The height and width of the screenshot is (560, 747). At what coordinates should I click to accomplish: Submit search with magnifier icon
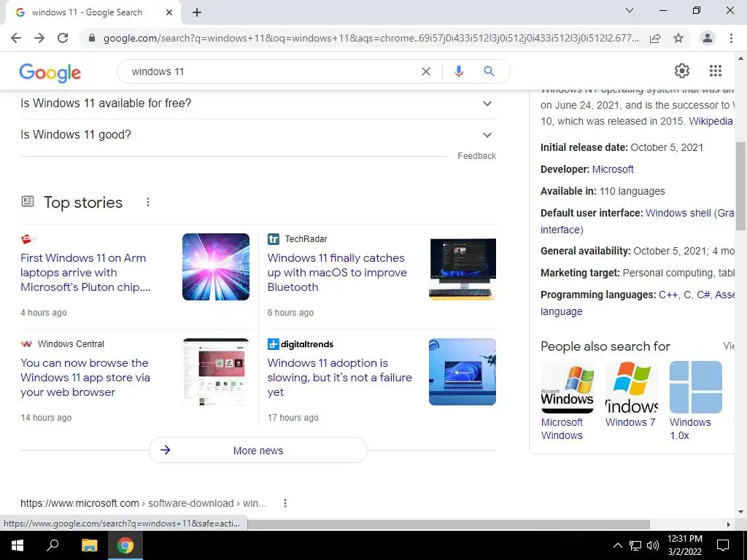pyautogui.click(x=489, y=71)
